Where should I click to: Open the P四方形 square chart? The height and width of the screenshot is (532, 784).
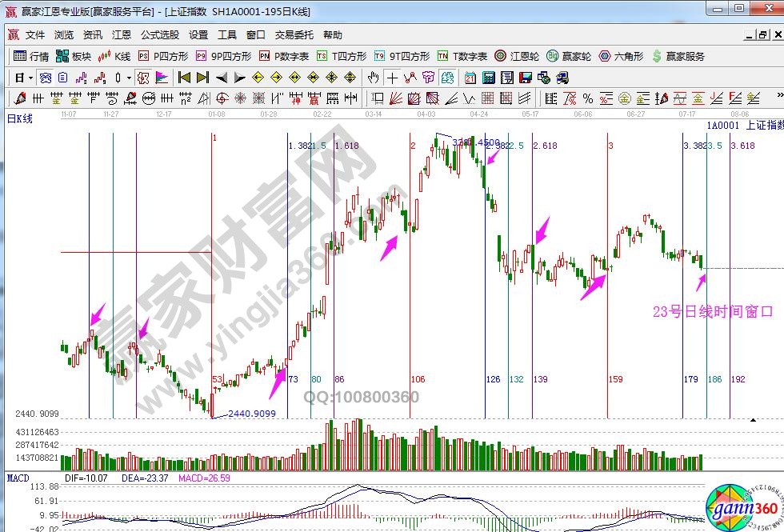coord(163,56)
